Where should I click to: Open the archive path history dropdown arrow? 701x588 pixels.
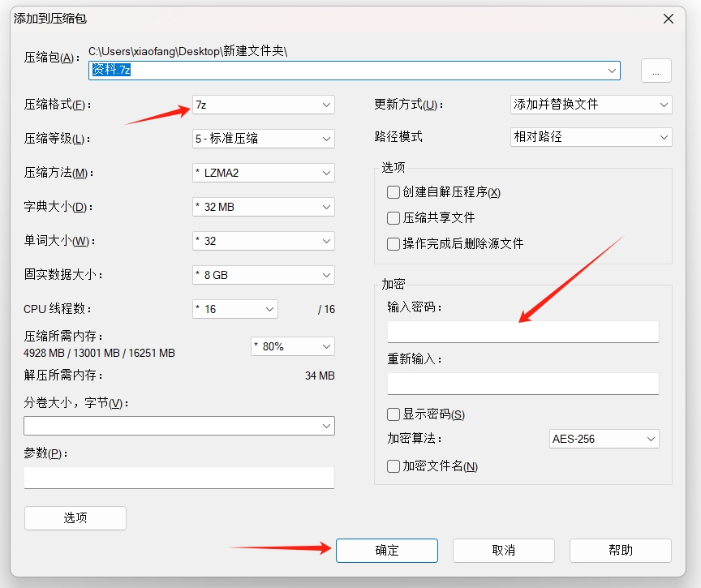tap(612, 71)
